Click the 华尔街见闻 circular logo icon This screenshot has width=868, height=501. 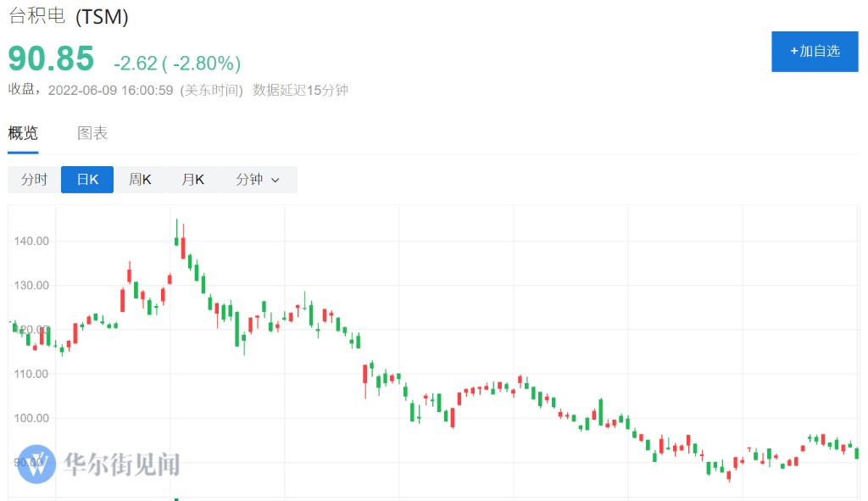(x=36, y=464)
